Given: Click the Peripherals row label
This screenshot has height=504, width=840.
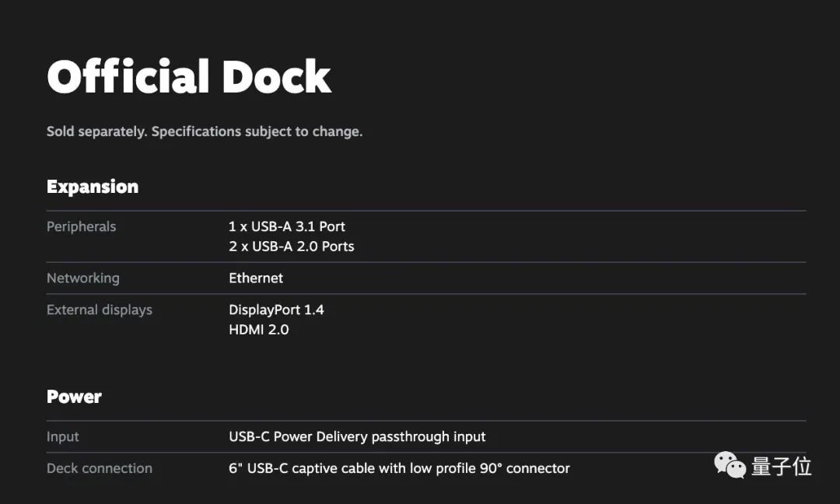Looking at the screenshot, I should coord(81,226).
